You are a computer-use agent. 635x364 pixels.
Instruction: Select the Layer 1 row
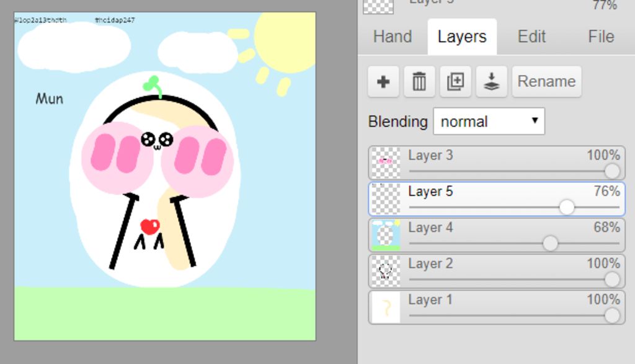click(497, 307)
